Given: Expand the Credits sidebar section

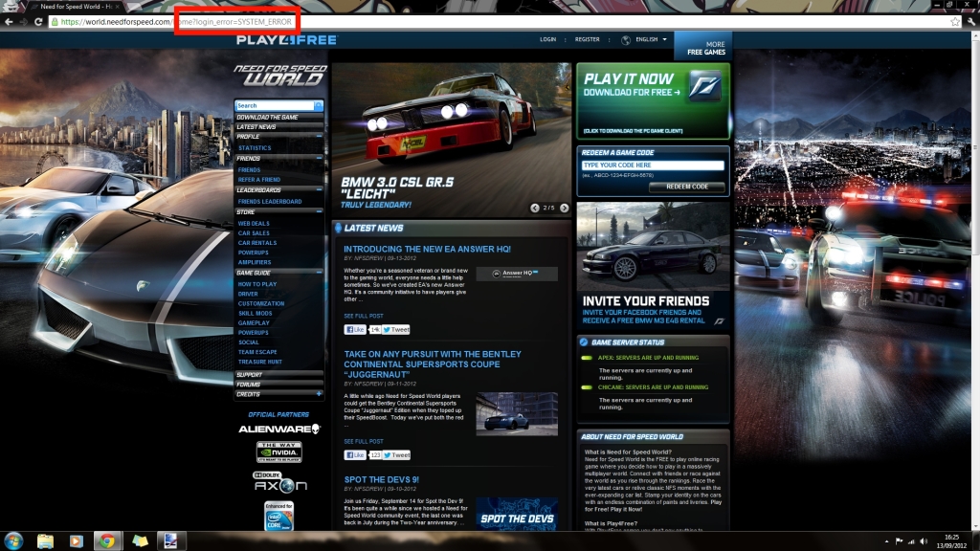Looking at the screenshot, I should pyautogui.click(x=319, y=394).
